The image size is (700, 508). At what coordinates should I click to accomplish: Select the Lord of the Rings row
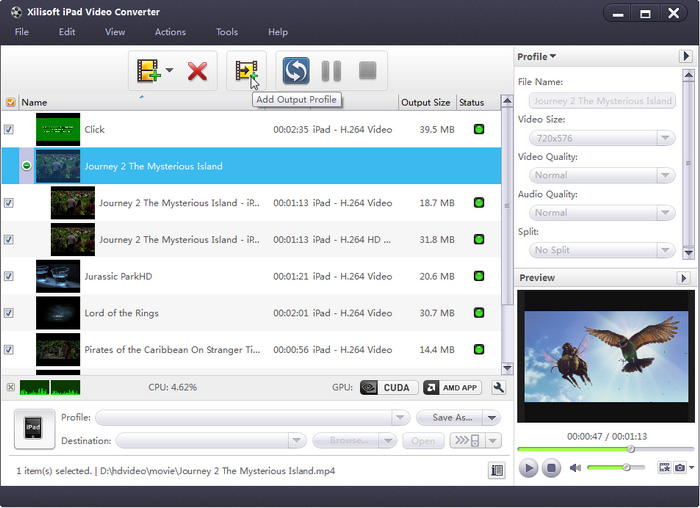pyautogui.click(x=251, y=313)
